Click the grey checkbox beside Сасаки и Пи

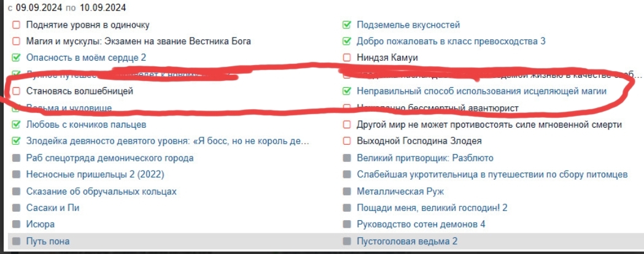(x=17, y=208)
